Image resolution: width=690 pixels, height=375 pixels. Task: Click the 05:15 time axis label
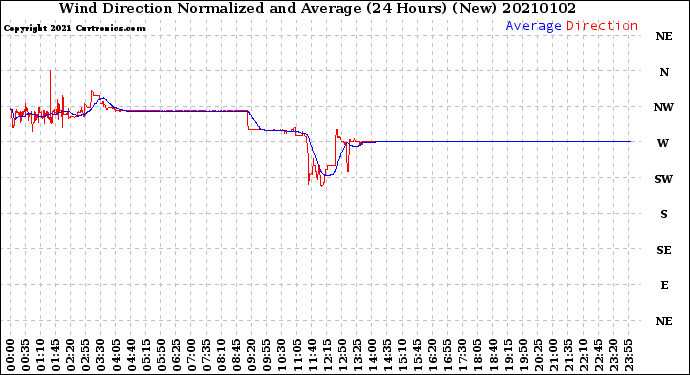[147, 355]
